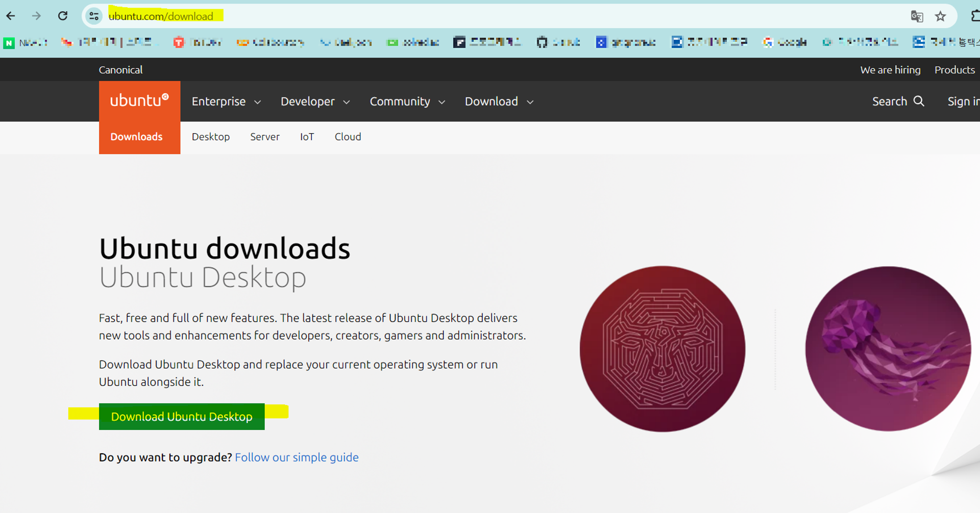
Task: Click the red maze-pattern release artwork
Action: (x=662, y=349)
